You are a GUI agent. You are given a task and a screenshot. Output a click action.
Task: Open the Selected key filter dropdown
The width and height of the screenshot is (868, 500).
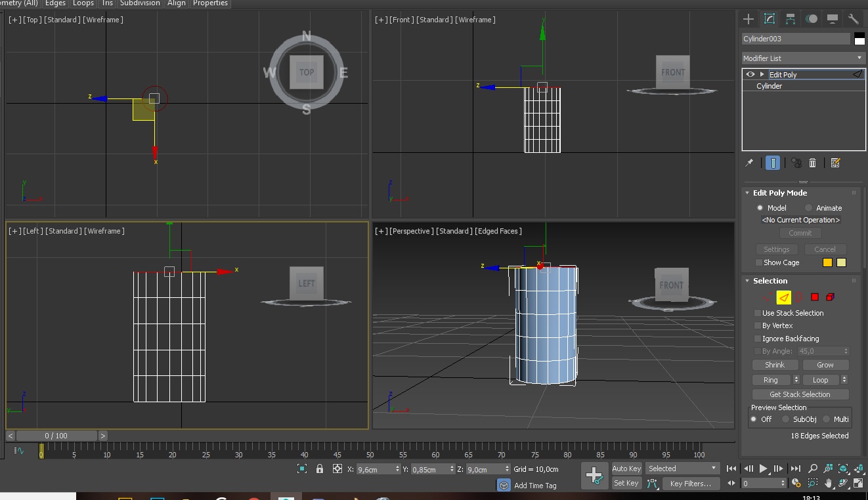[x=683, y=469]
